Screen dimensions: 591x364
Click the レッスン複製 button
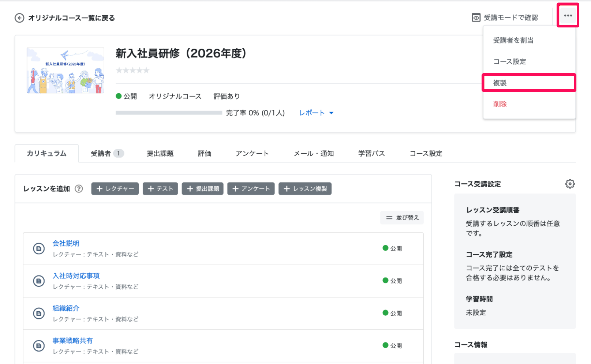click(305, 189)
